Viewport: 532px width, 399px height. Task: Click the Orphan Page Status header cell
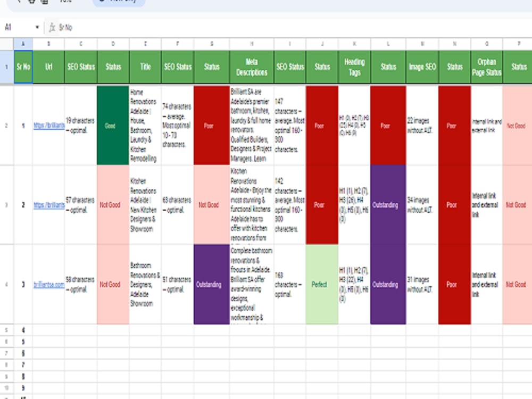pos(487,67)
